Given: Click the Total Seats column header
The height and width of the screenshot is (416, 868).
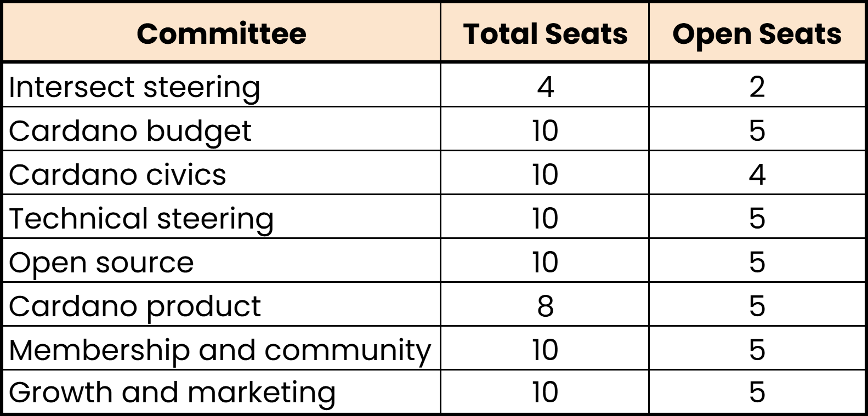Looking at the screenshot, I should pos(544,33).
